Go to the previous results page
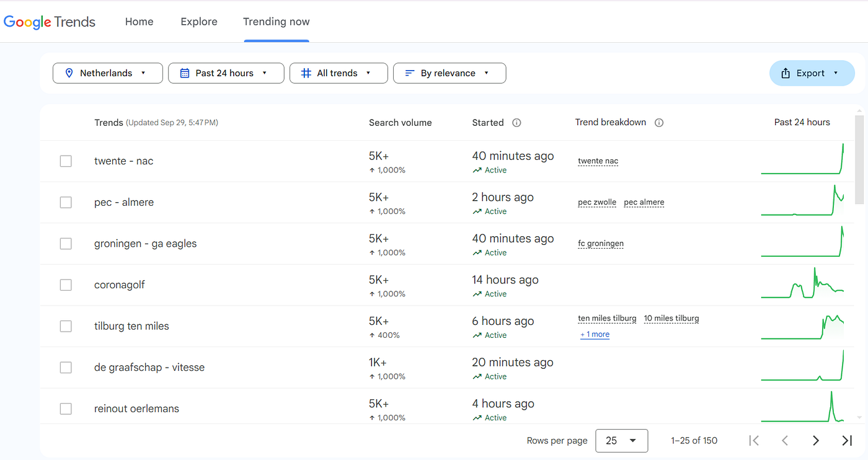 pyautogui.click(x=785, y=440)
